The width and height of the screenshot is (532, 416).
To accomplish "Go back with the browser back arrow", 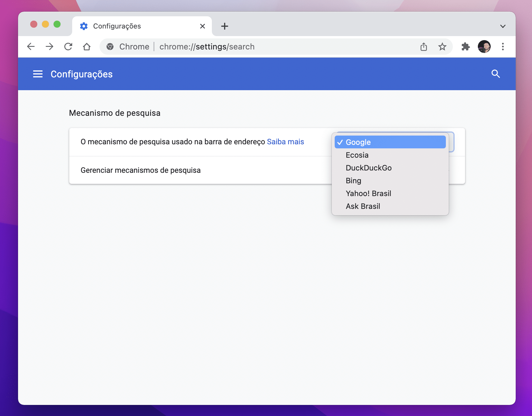I will coord(31,47).
